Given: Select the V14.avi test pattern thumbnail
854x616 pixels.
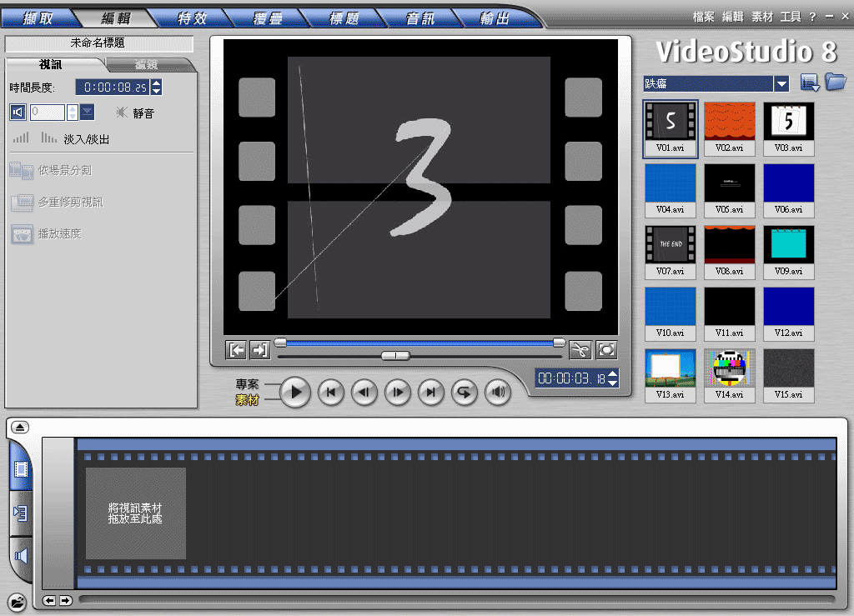Looking at the screenshot, I should pos(729,375).
